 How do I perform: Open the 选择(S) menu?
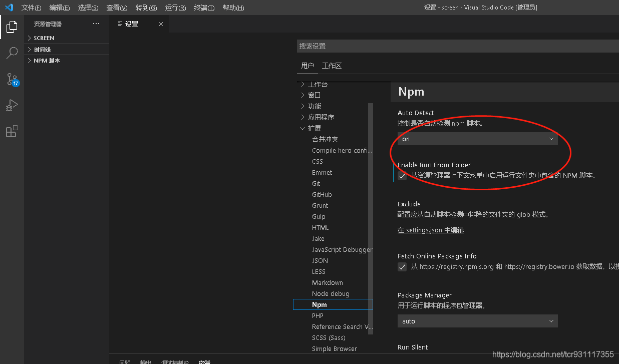[x=88, y=8]
